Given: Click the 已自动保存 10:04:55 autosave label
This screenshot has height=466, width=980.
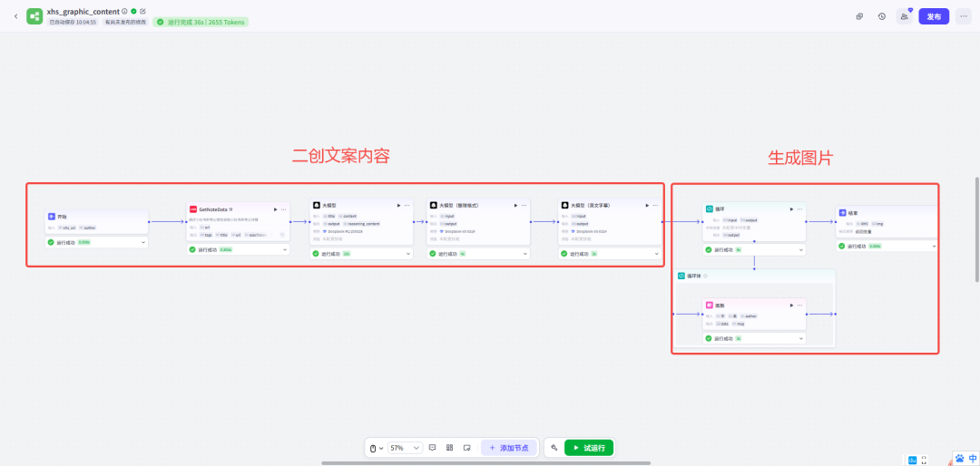Looking at the screenshot, I should pyautogui.click(x=73, y=22).
